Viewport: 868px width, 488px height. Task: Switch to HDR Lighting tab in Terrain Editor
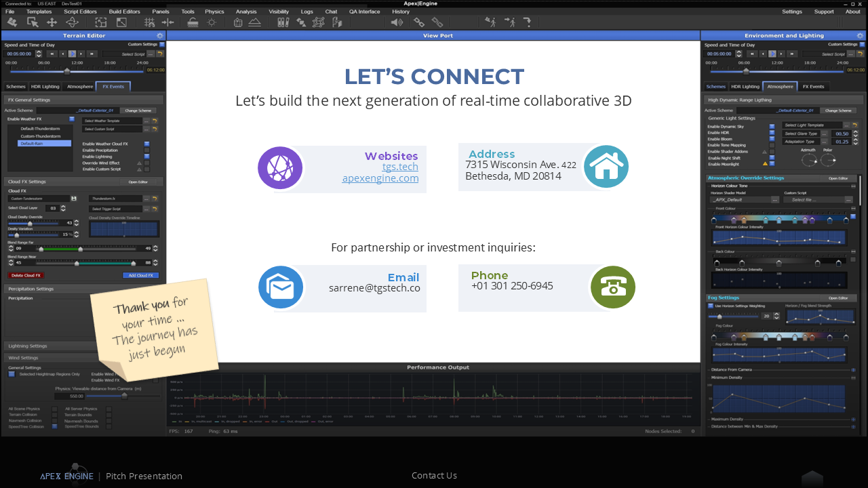[46, 87]
